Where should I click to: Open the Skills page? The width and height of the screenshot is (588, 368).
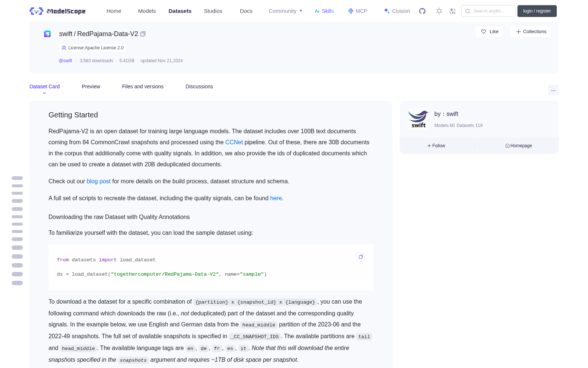324,11
